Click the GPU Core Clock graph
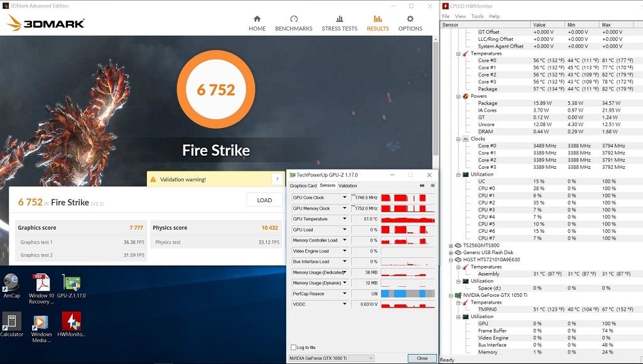643x364 pixels. pyautogui.click(x=408, y=198)
